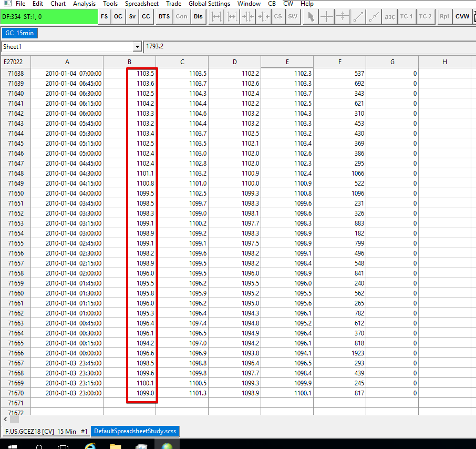This screenshot has width=476, height=449.
Task: Open the Chart menu
Action: coord(58,4)
